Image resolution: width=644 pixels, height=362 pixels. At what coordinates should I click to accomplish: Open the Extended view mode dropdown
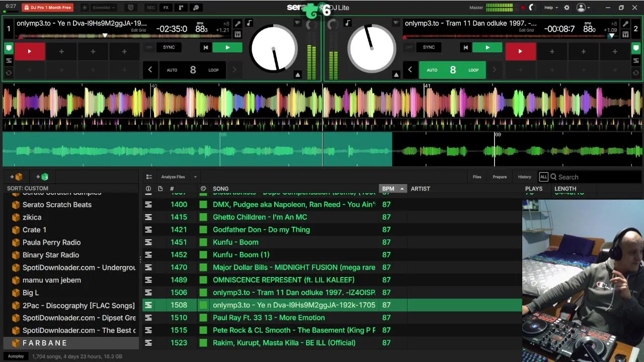pos(104,8)
